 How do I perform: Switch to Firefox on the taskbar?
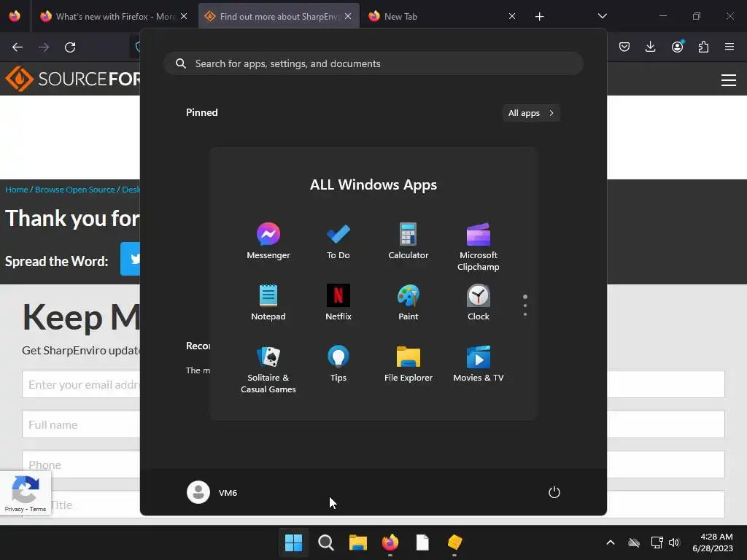coord(390,542)
